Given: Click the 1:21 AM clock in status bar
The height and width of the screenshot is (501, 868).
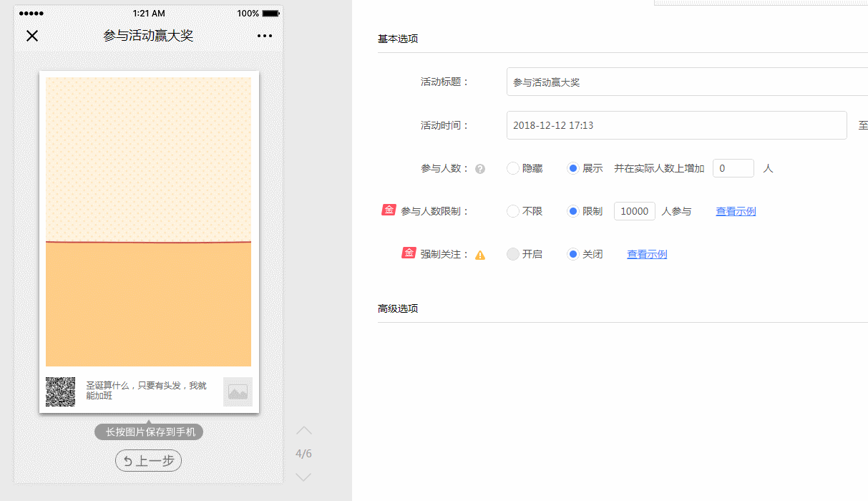Looking at the screenshot, I should (x=149, y=14).
